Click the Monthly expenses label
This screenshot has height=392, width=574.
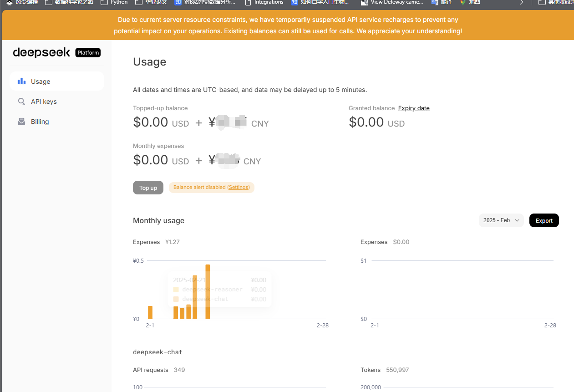158,146
